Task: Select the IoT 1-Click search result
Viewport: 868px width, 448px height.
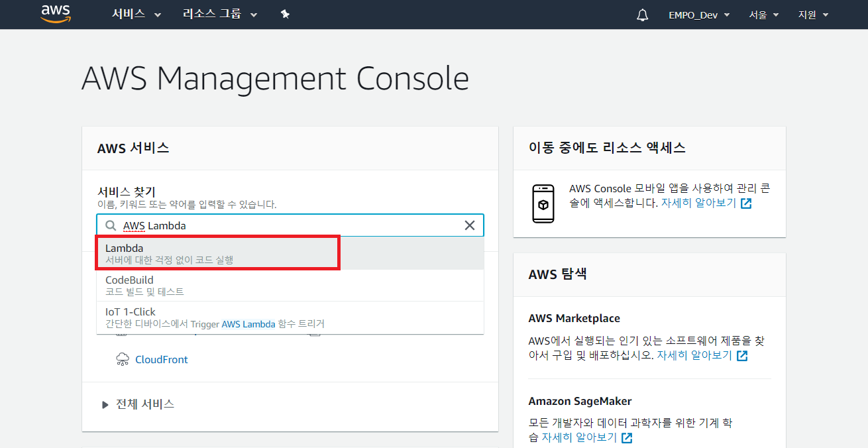Action: coord(290,317)
